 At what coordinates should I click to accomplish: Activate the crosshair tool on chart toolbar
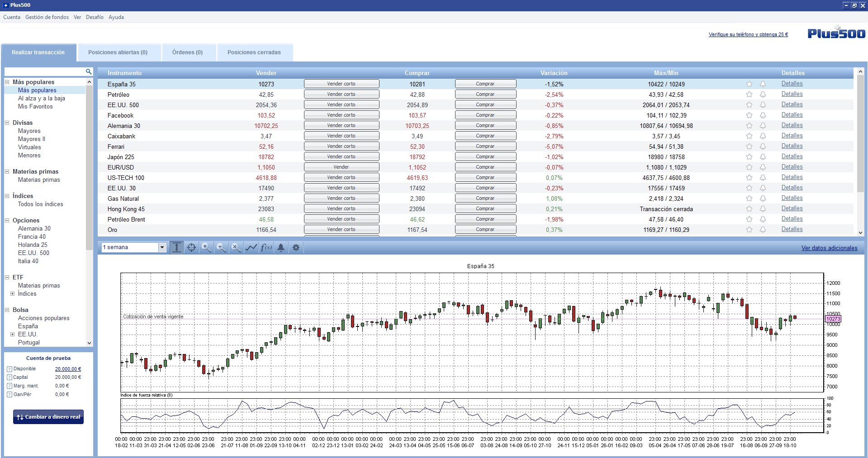191,247
